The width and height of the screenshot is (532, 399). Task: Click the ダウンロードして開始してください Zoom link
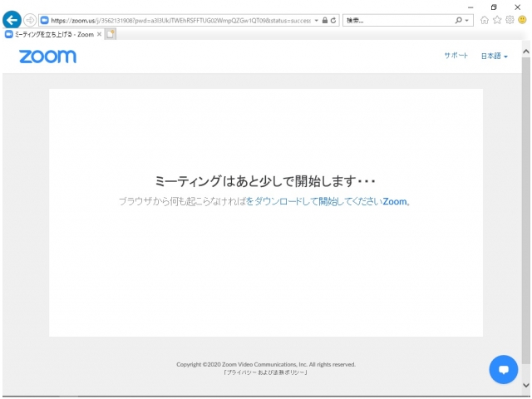pos(327,201)
